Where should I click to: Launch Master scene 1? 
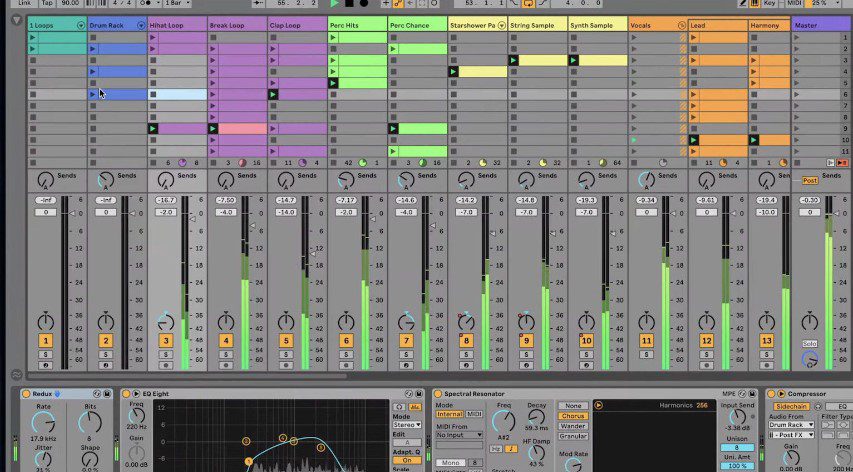(797, 37)
